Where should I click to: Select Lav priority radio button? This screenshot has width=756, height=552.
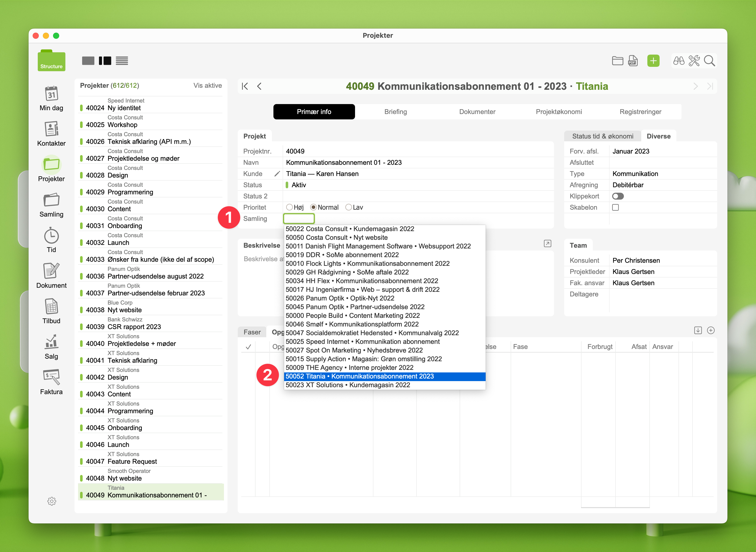click(x=348, y=207)
